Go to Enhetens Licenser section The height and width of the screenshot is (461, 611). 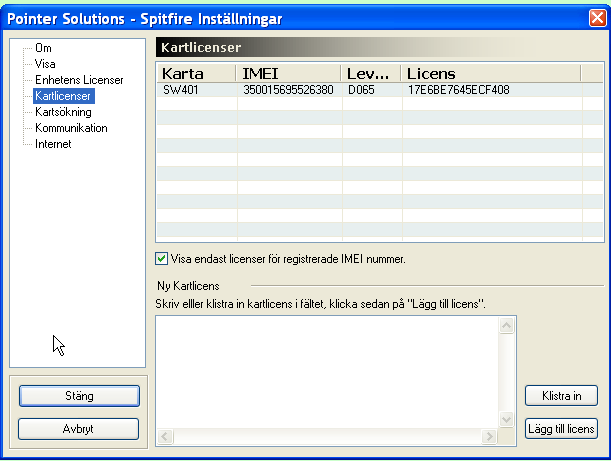click(79, 80)
